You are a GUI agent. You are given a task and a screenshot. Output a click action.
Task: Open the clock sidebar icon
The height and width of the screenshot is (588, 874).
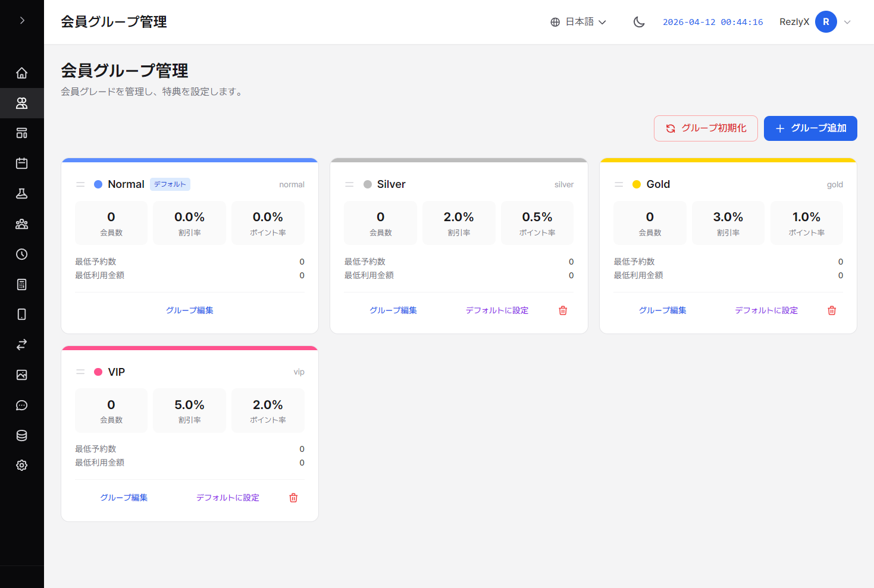(22, 254)
